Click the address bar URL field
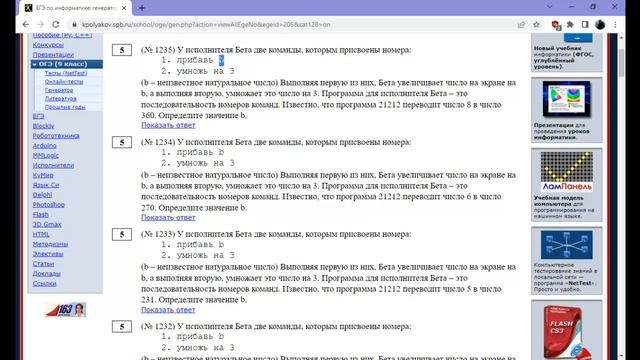Image resolution: width=640 pixels, height=360 pixels. 206,24
